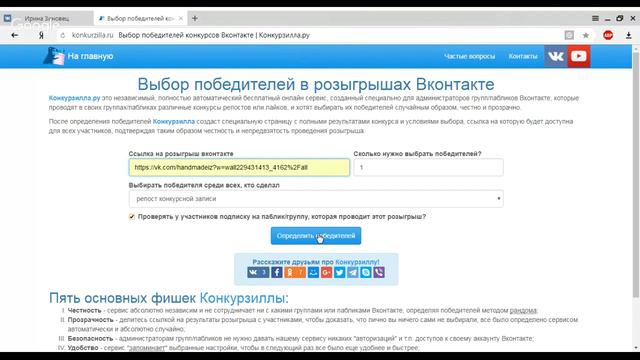Click Определить победителей button

(316, 236)
